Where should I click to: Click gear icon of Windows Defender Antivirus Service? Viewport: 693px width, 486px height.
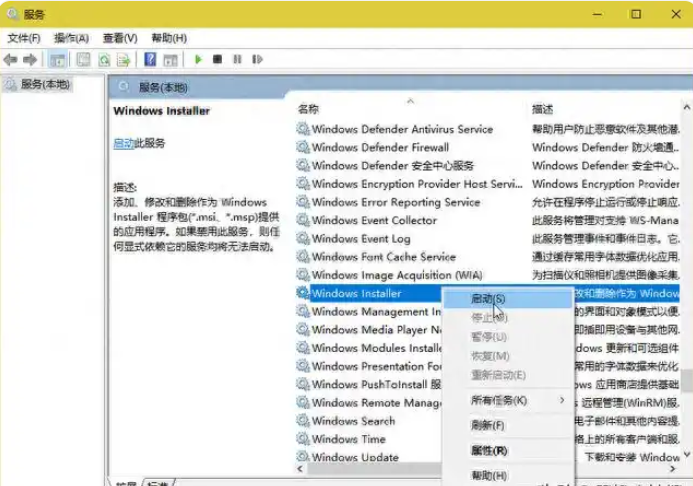point(303,129)
